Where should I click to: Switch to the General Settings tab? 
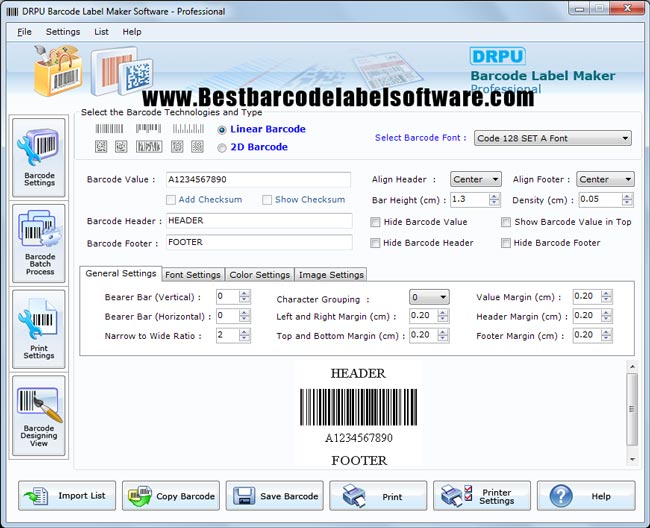(121, 274)
